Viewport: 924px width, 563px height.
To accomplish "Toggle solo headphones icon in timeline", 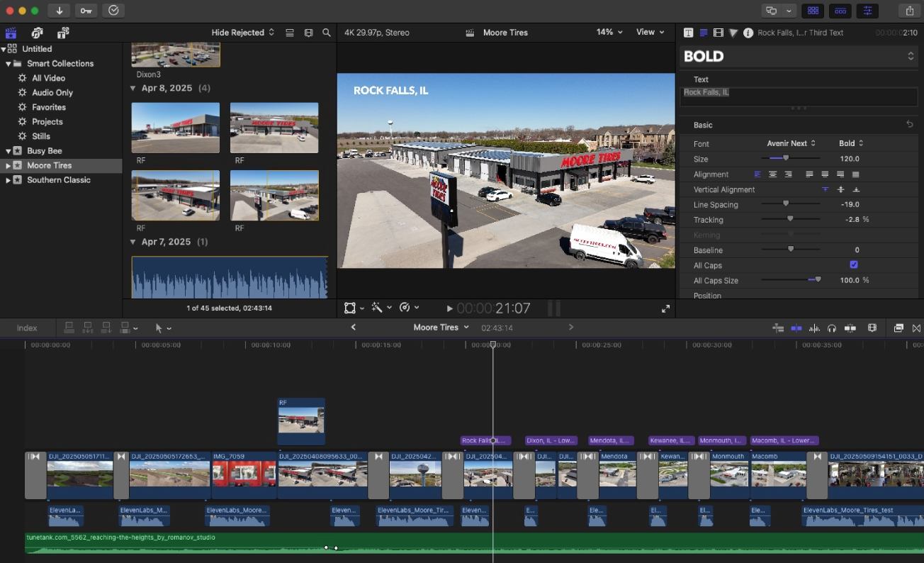I will click(x=832, y=328).
